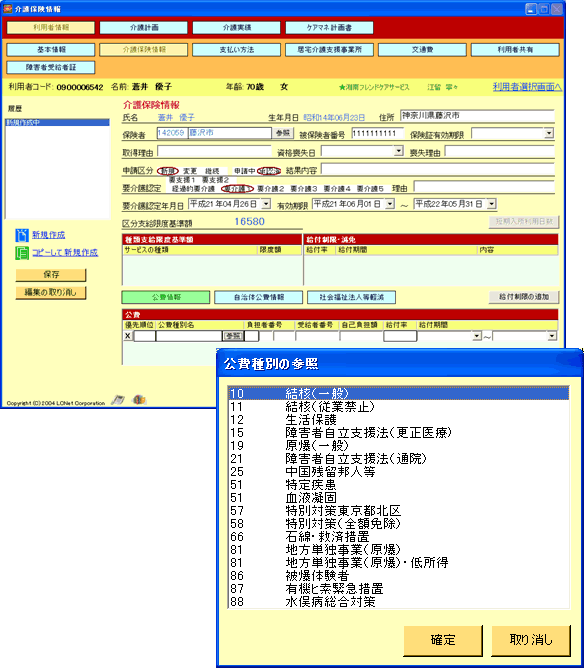Click the green コピーして新規作成 icon
The image size is (584, 668).
(22, 253)
